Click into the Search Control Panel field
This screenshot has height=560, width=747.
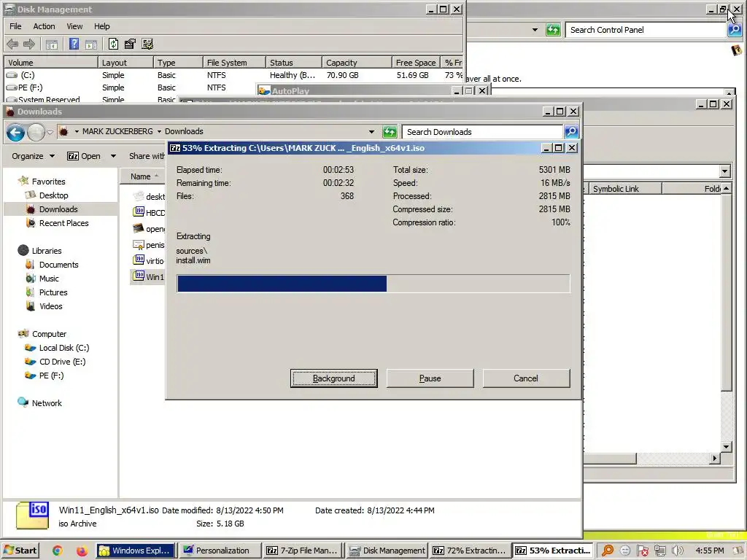point(646,30)
